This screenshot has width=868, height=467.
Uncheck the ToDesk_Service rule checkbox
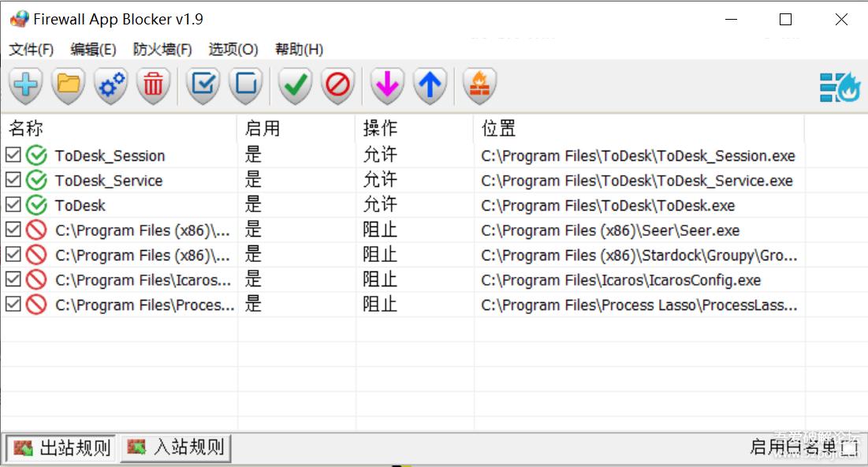(13, 180)
